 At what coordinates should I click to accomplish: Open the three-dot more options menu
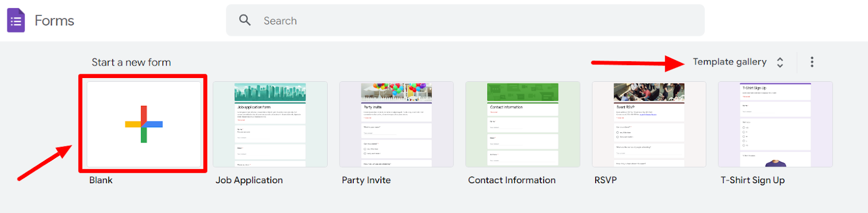click(812, 62)
